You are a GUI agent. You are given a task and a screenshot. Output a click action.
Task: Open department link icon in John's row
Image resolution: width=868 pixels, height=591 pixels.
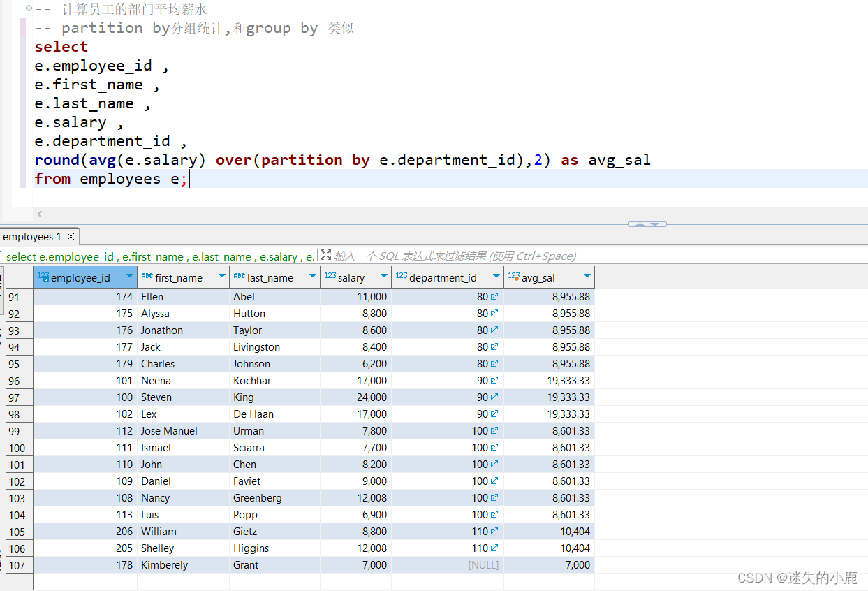pos(494,464)
